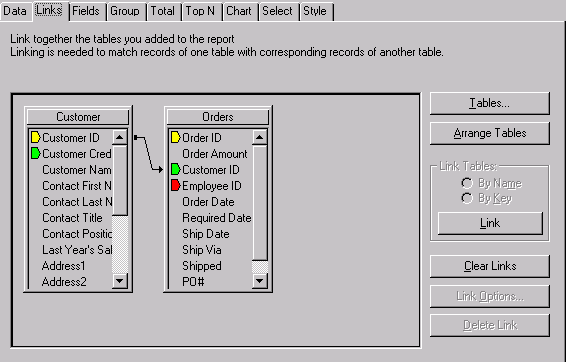The width and height of the screenshot is (566, 362).
Task: Open the Fields tab
Action: coord(86,11)
